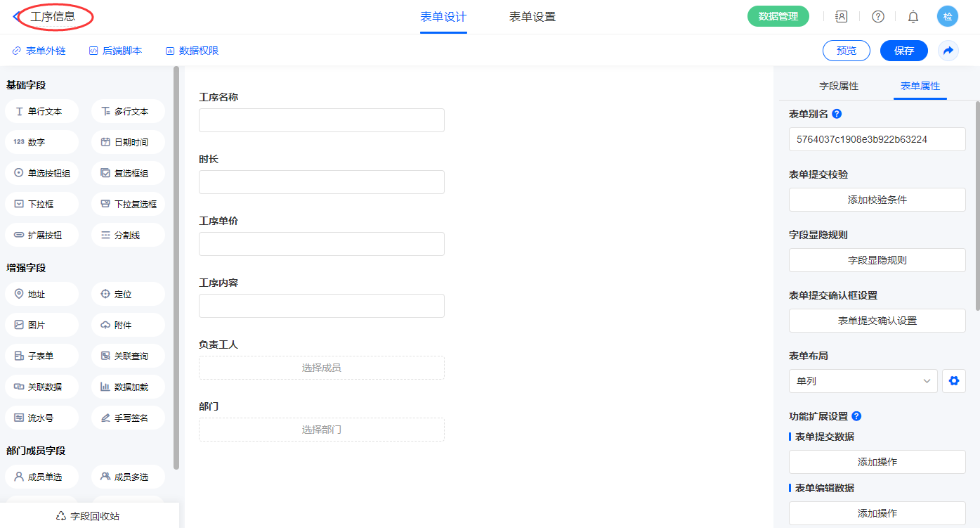
Task: Switch to the 字段属性 tab
Action: pos(839,86)
